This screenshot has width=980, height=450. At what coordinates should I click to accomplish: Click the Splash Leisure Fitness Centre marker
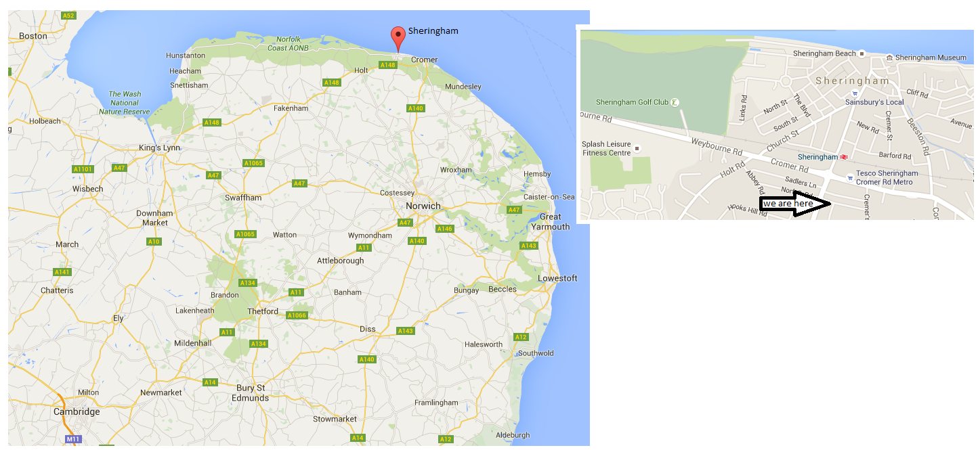click(637, 148)
